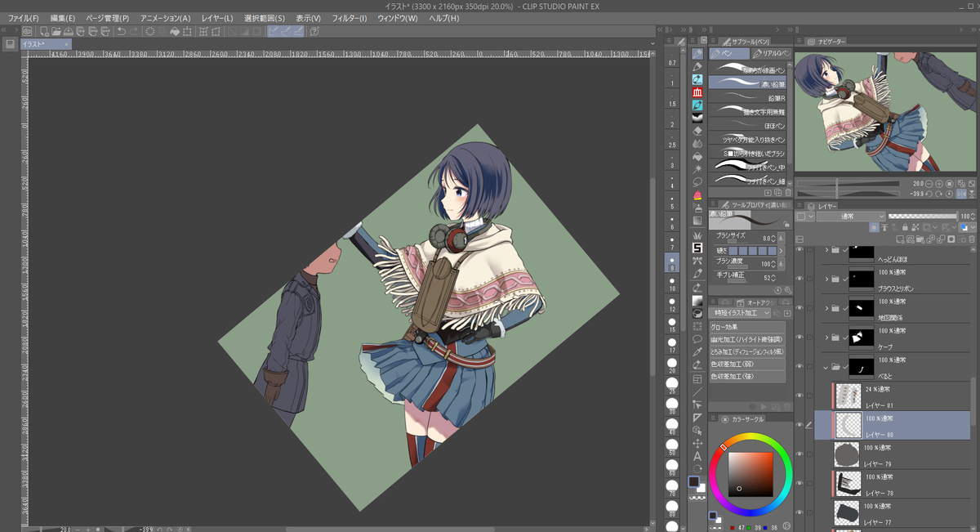This screenshot has width=980, height=532.
Task: Collapse the べると layer folder
Action: click(x=826, y=367)
